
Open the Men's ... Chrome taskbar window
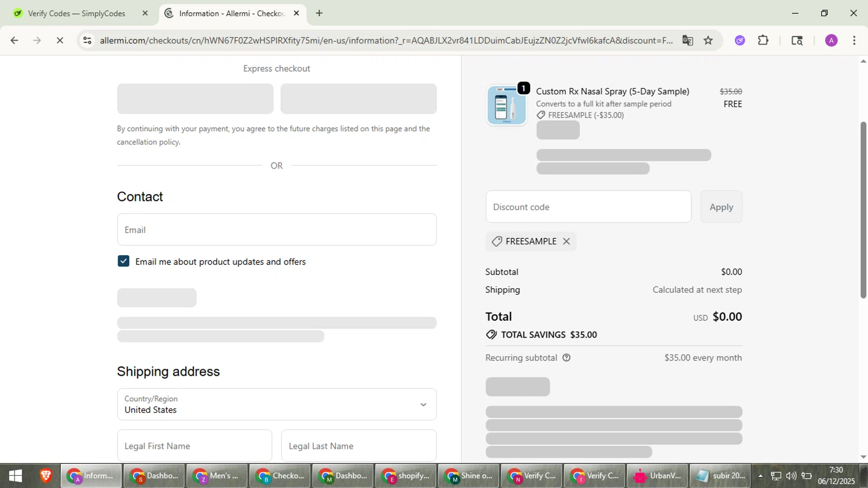(x=216, y=476)
